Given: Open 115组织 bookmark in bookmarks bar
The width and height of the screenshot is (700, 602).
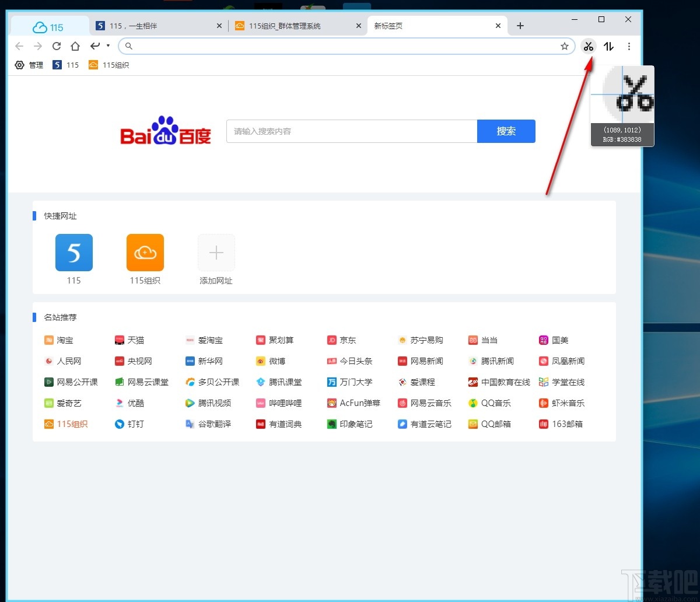Looking at the screenshot, I should [108, 65].
